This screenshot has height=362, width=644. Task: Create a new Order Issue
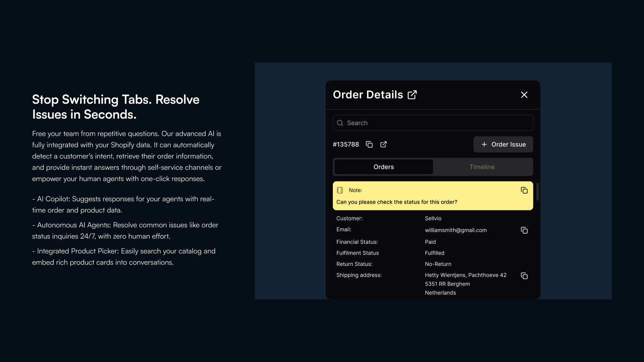503,144
